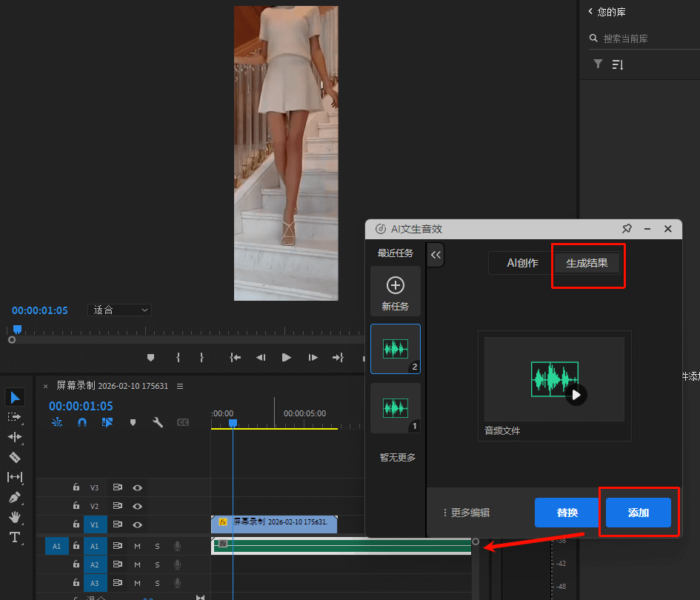700x600 pixels.
Task: Click the 替换 button
Action: point(567,513)
